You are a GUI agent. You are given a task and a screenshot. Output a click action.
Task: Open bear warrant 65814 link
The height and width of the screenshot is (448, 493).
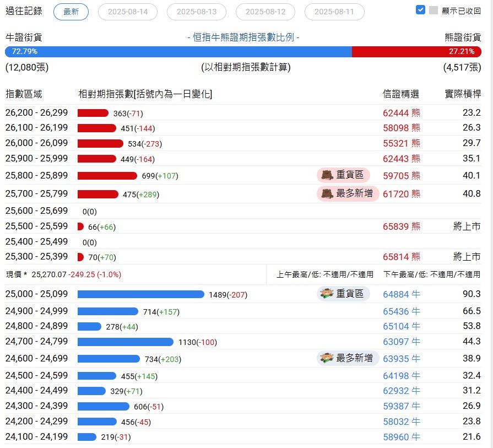402,257
